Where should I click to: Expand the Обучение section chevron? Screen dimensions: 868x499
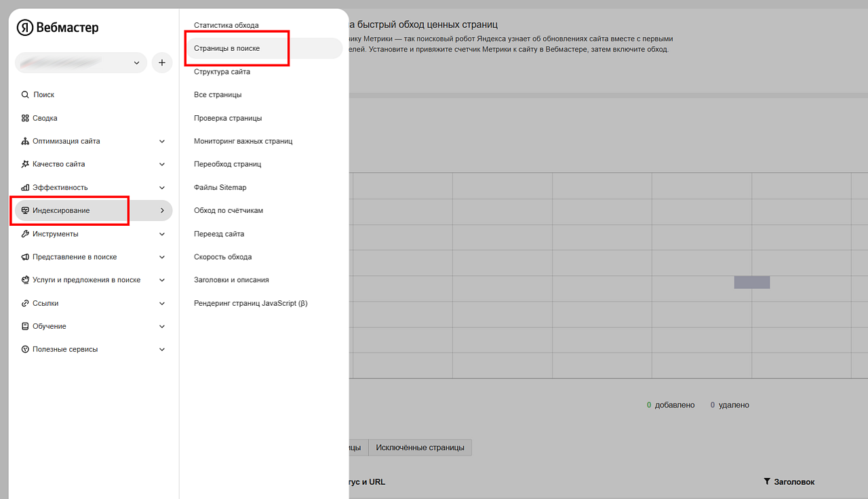click(x=162, y=326)
